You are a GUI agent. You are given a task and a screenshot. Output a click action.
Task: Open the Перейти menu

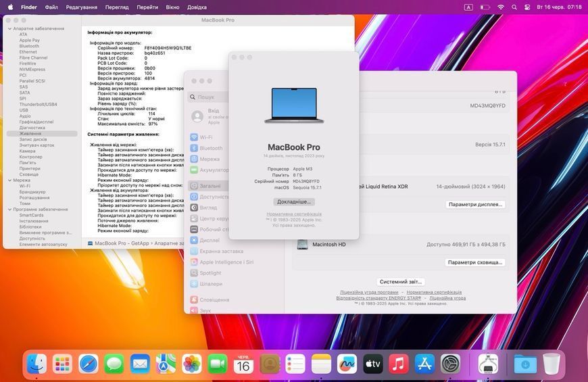[x=147, y=7]
